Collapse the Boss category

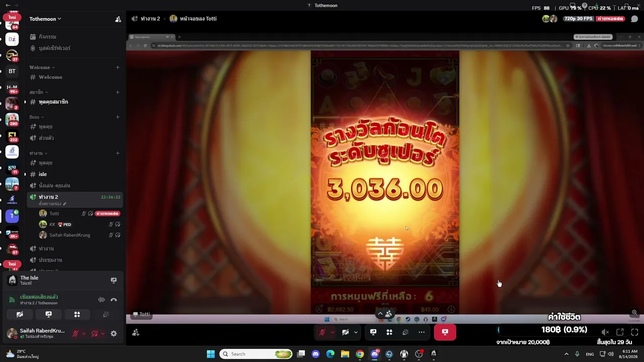36,117
